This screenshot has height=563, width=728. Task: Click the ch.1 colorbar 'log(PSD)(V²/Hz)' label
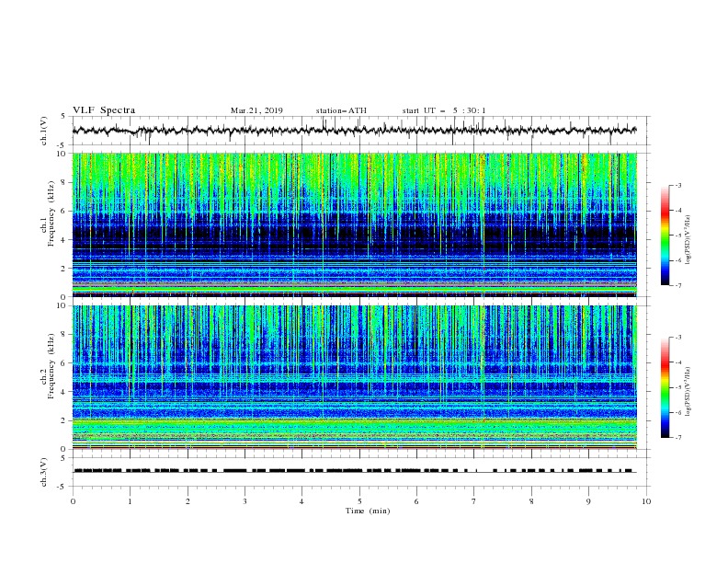pyautogui.click(x=688, y=239)
